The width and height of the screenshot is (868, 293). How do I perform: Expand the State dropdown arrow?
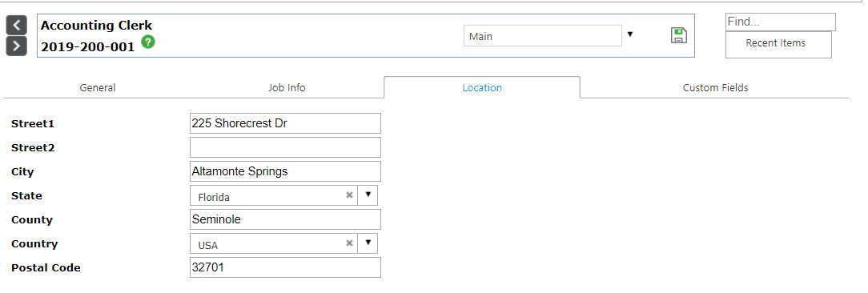click(x=368, y=195)
